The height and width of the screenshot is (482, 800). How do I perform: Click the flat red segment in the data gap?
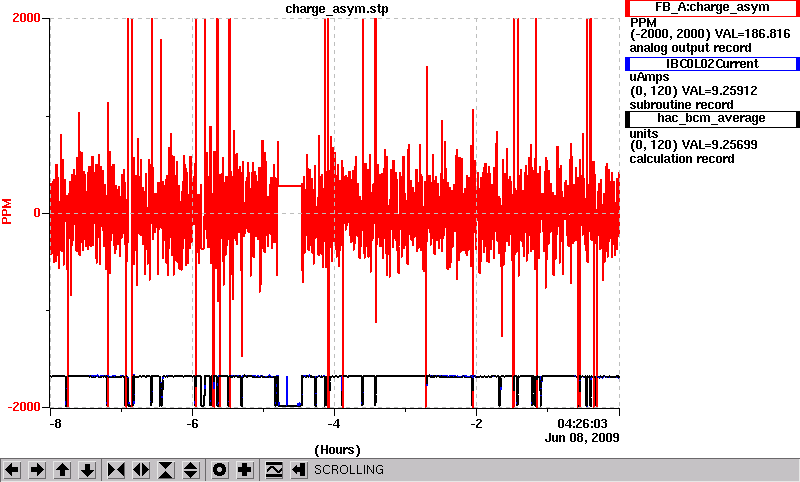click(x=290, y=186)
